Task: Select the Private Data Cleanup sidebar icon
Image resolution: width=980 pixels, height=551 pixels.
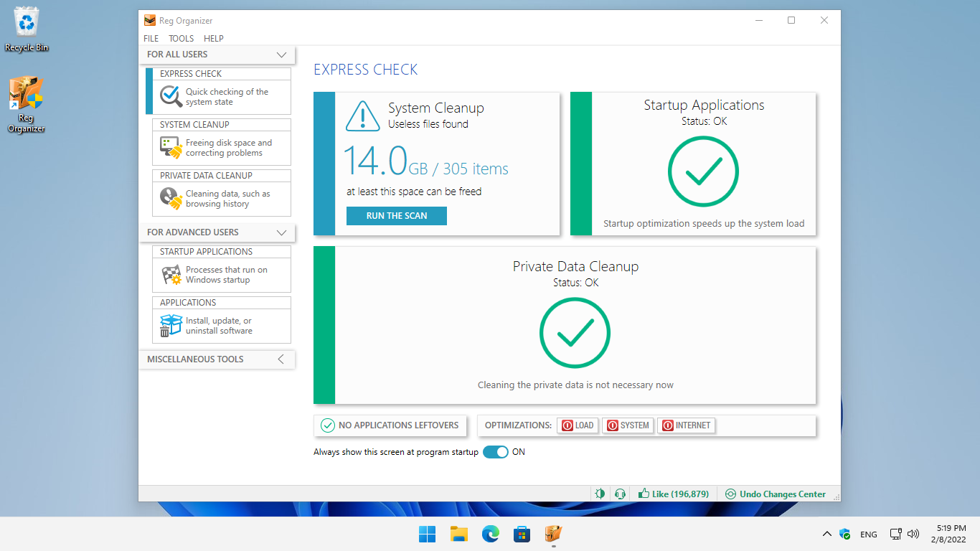Action: [171, 198]
